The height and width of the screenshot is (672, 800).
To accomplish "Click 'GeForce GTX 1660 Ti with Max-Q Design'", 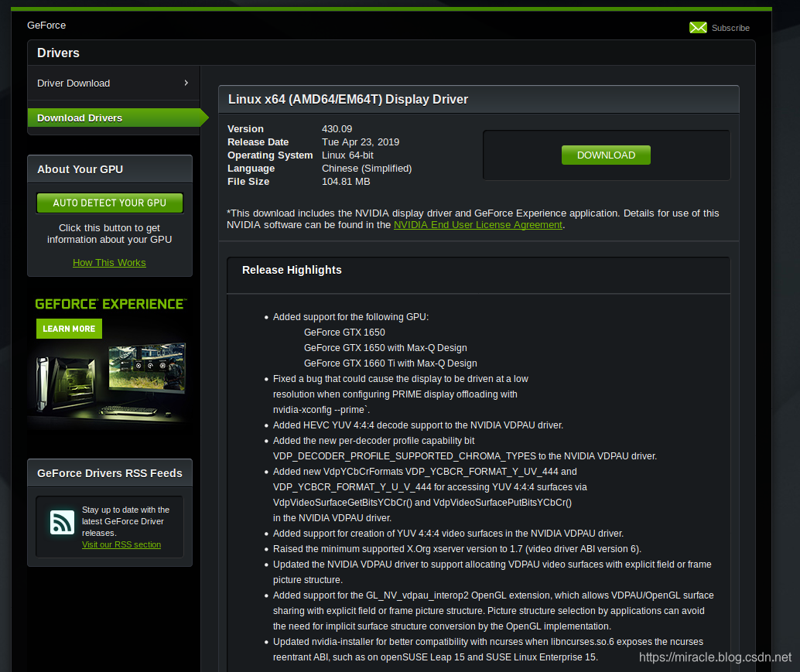I will point(390,363).
